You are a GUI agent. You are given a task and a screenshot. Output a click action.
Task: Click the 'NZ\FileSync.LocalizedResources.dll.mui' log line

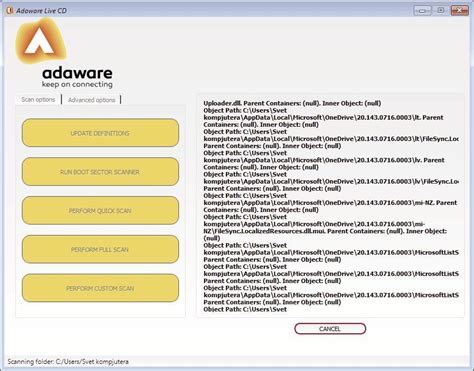(x=325, y=231)
